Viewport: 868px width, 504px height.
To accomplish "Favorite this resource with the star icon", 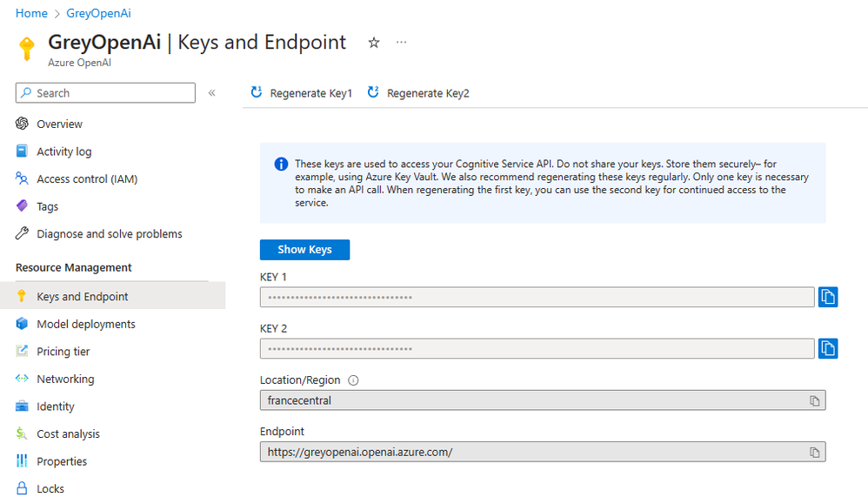I will [374, 43].
